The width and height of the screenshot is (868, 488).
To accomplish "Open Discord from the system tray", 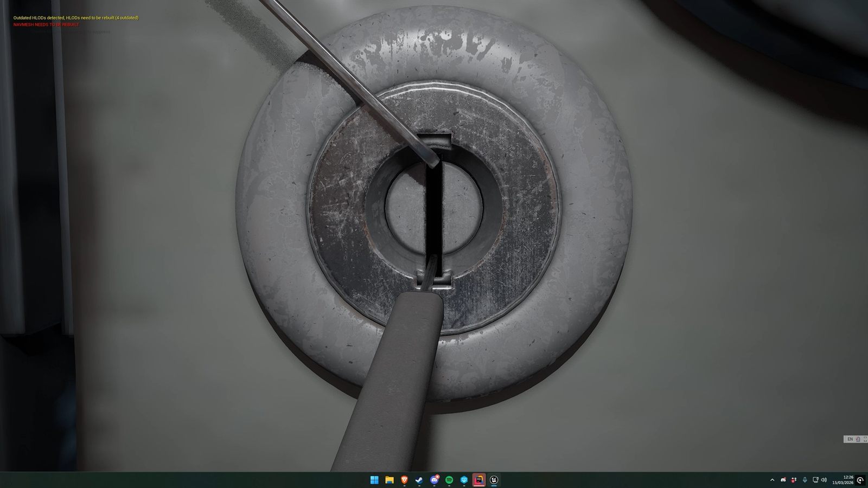I will pyautogui.click(x=783, y=480).
